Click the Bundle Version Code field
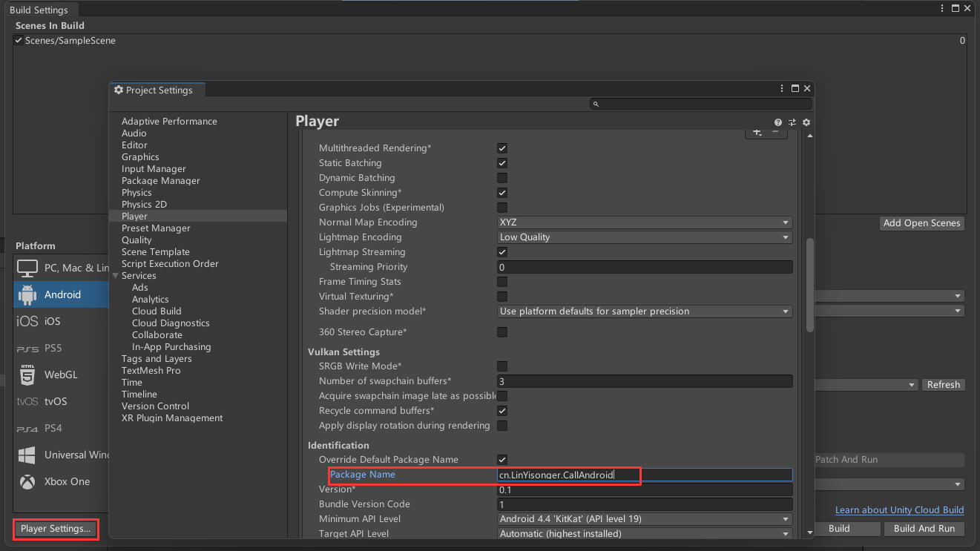 pos(645,504)
